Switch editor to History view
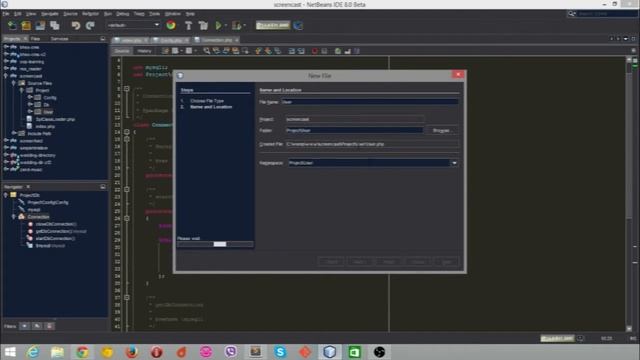 (144, 51)
